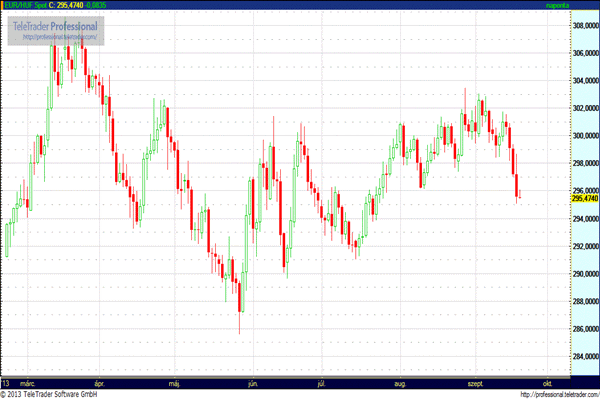Open the watermark URL under the logo

[61, 37]
